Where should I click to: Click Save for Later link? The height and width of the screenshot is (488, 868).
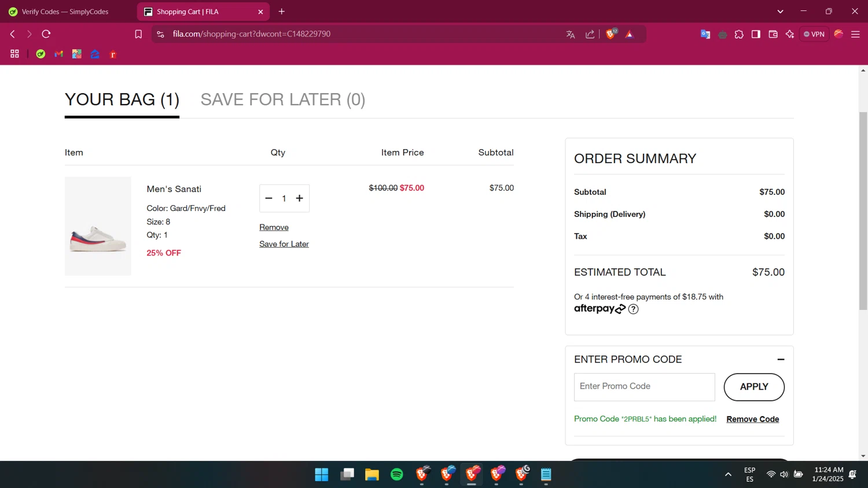pos(284,244)
